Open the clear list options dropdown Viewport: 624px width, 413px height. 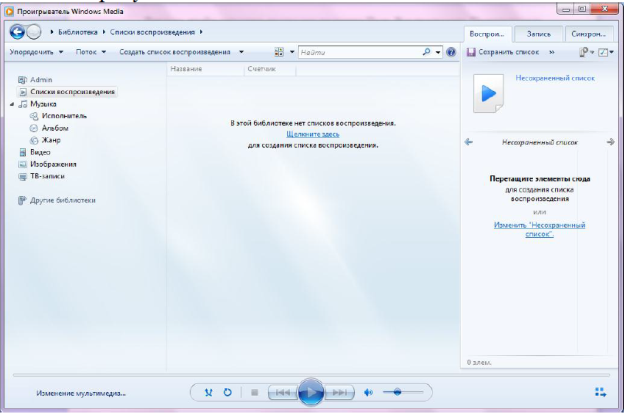[586, 52]
